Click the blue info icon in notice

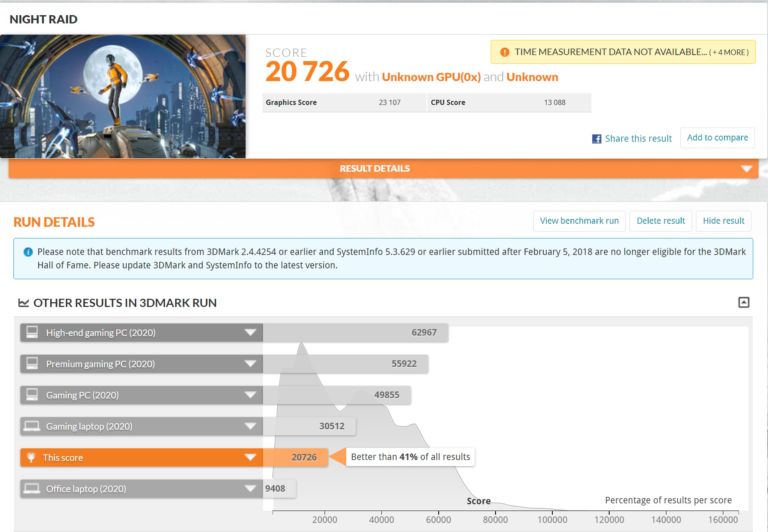(28, 252)
